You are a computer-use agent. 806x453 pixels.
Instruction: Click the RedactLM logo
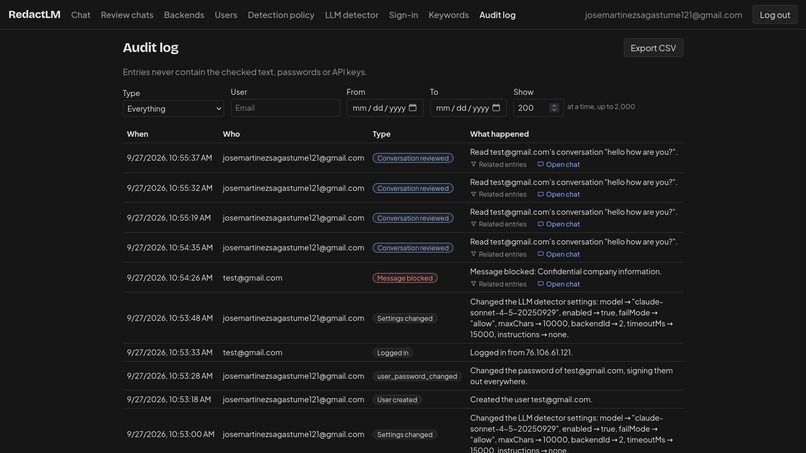(x=34, y=14)
